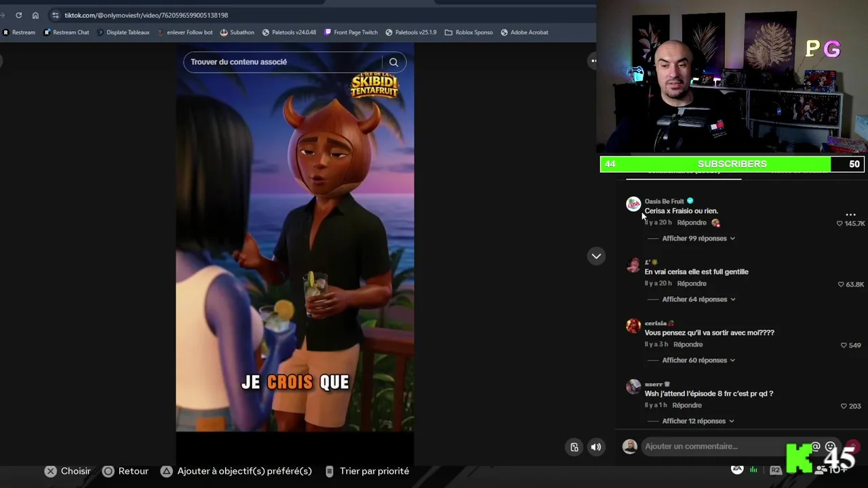This screenshot has height=488, width=868.
Task: Toggle the video mute speaker button
Action: coord(595,447)
